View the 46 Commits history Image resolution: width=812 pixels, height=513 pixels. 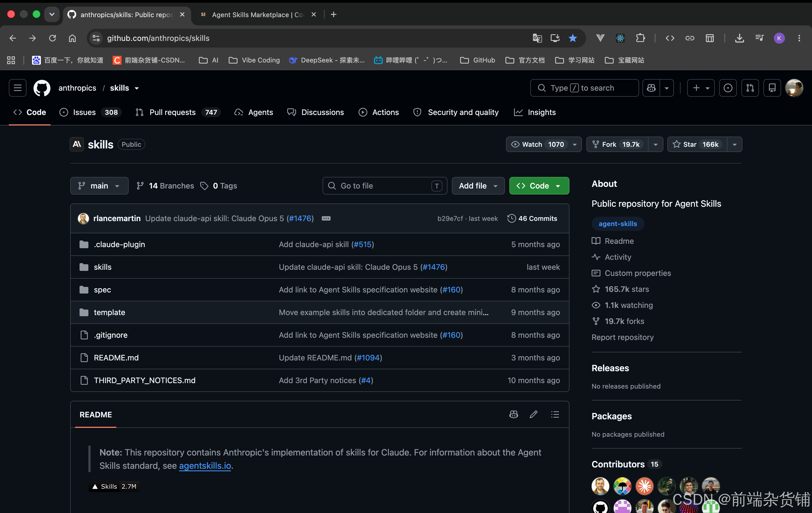coord(532,218)
